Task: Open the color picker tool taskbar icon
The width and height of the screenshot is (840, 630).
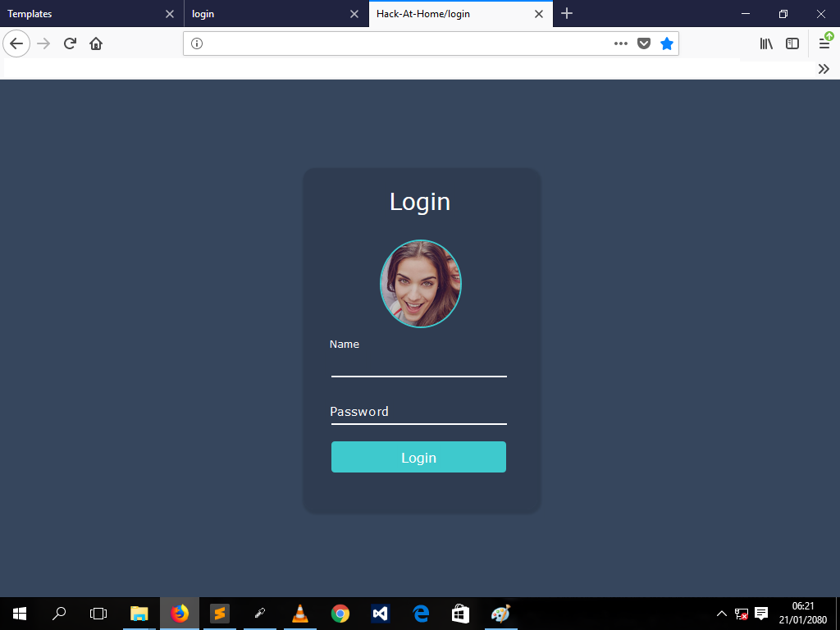Action: tap(260, 614)
